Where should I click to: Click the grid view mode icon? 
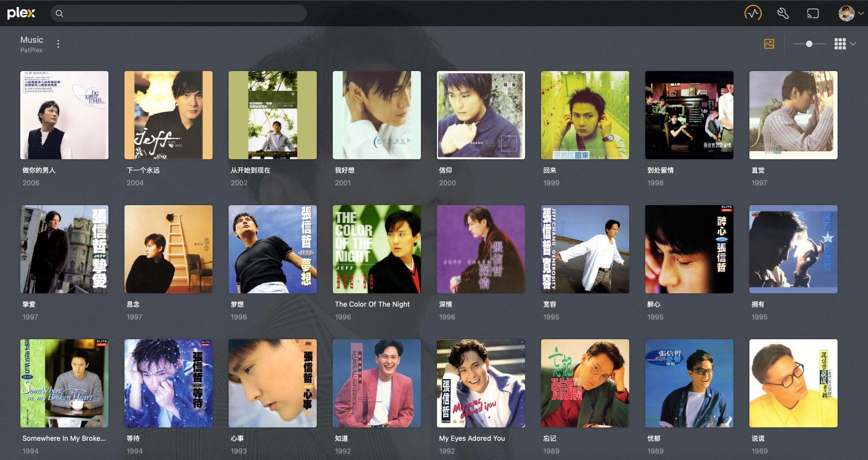coord(840,44)
